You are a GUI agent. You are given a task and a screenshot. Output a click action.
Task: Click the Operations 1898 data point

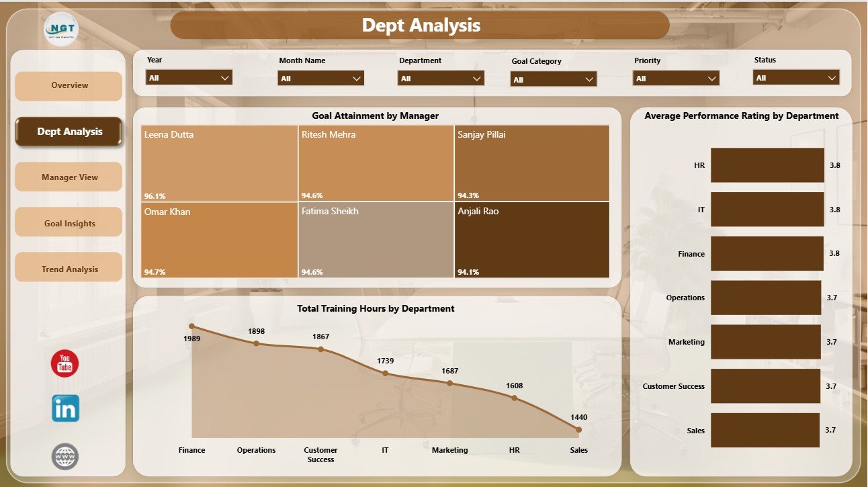pos(256,343)
